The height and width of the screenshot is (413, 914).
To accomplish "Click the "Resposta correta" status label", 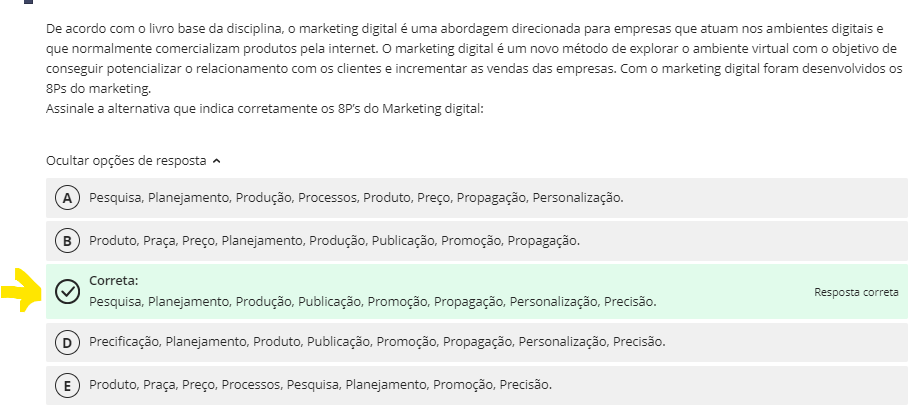I will (x=856, y=292).
